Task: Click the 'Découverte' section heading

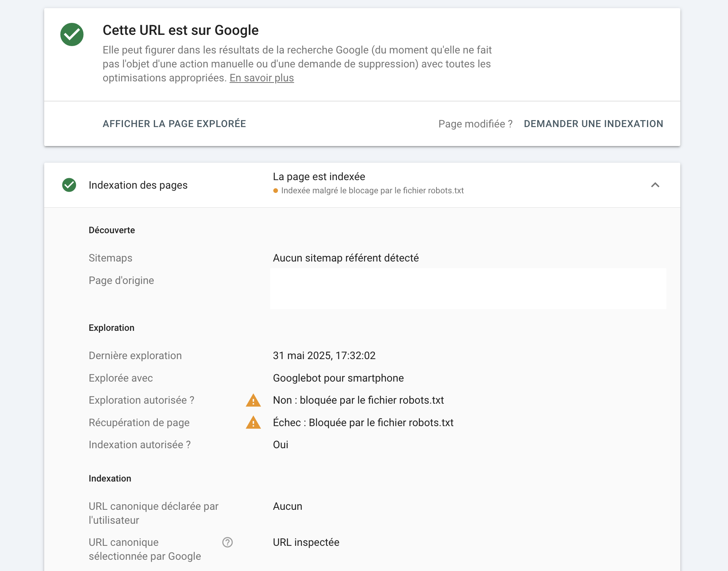Action: pos(112,230)
